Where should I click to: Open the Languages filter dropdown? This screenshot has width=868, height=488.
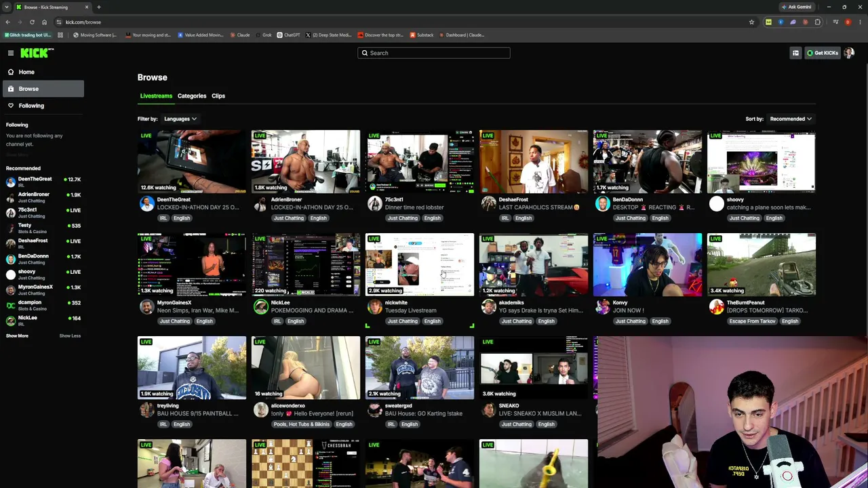[180, 119]
